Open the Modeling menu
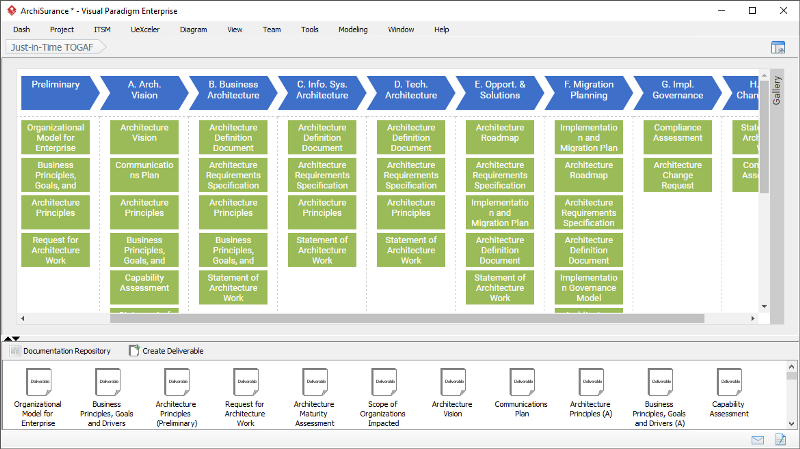 click(x=352, y=30)
